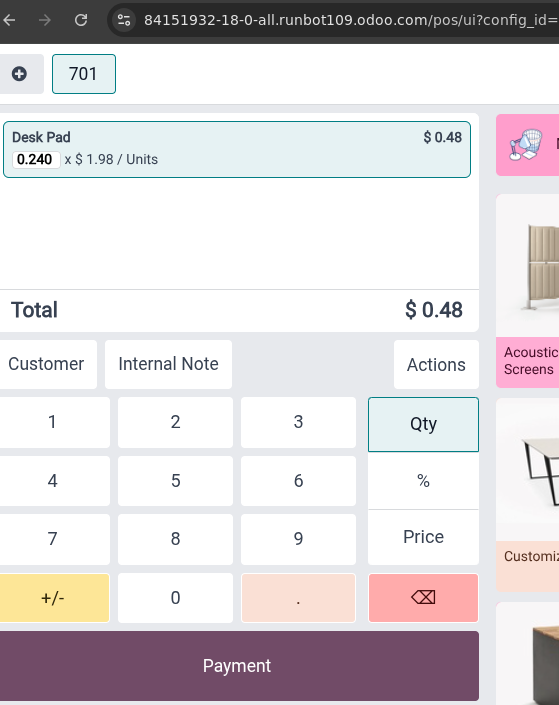Select the Desk Pad order line
Viewport: 559px width, 705px height.
point(237,149)
